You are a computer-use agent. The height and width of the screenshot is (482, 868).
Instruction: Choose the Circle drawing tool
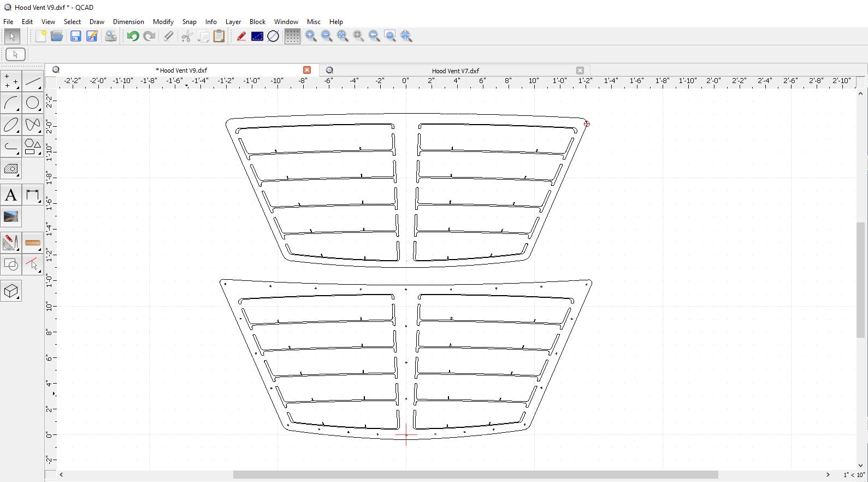(x=33, y=103)
